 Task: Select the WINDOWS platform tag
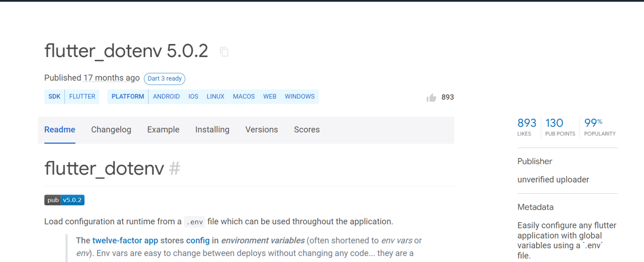[x=300, y=96]
